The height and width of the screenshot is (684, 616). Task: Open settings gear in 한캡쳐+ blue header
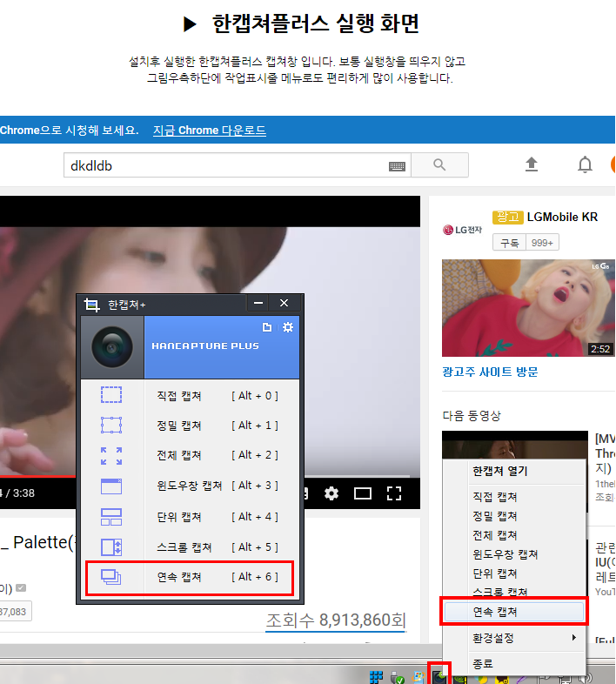point(288,327)
